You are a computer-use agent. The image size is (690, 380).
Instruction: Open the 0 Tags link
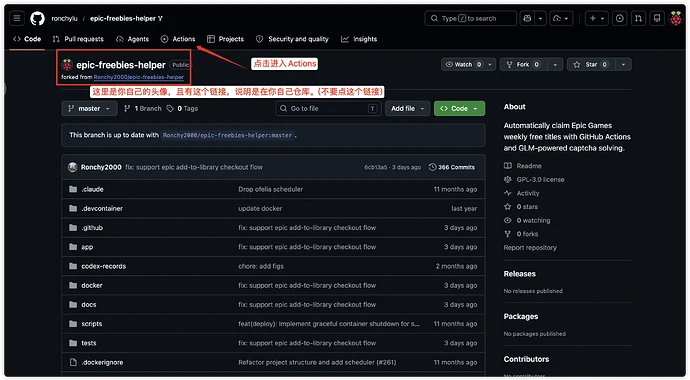pos(182,109)
